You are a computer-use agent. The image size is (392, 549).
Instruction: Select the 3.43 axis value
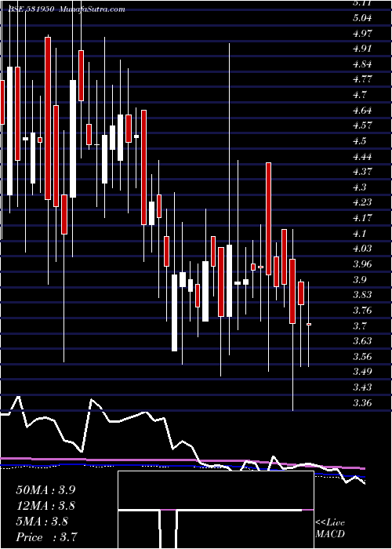pos(362,387)
